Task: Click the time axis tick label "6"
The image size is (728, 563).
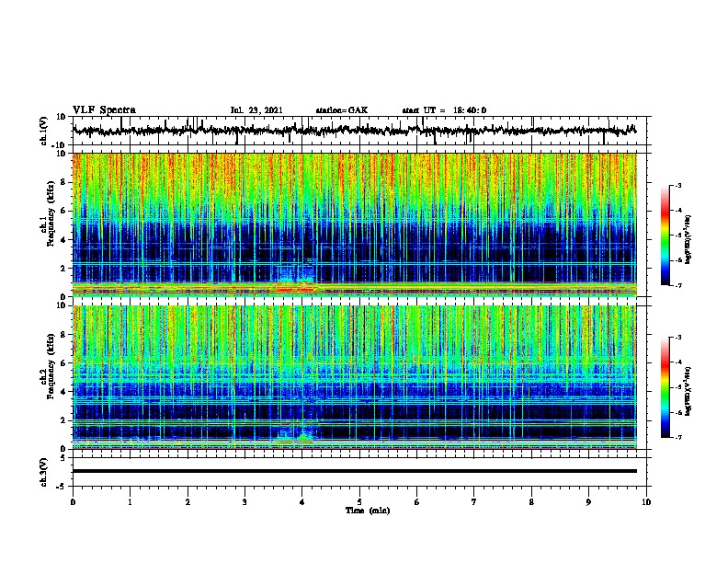Action: tap(417, 501)
